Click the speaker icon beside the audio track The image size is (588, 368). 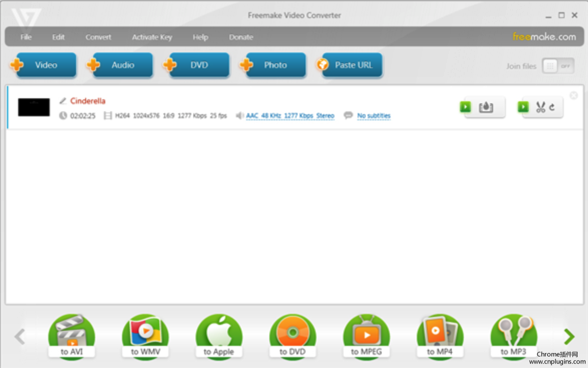(x=239, y=115)
